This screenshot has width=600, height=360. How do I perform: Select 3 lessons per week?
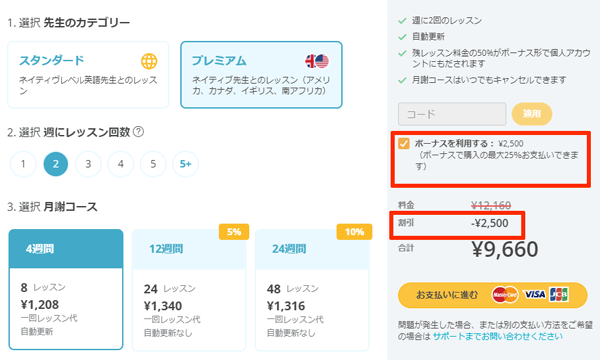[x=88, y=164]
